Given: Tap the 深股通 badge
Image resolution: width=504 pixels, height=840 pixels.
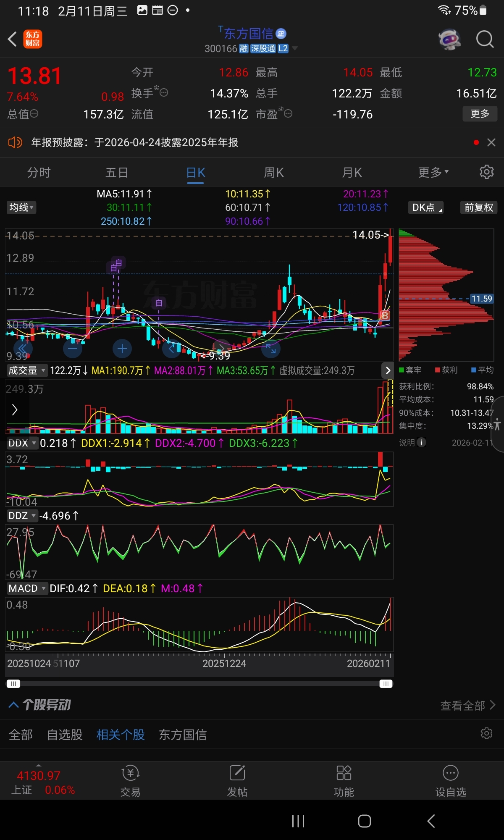Looking at the screenshot, I should point(263,49).
